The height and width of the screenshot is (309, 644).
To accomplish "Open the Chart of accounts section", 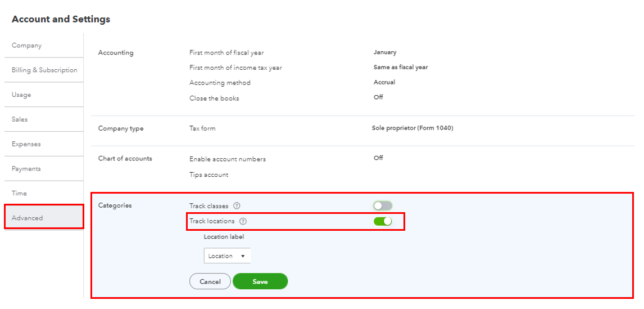I will (x=125, y=159).
